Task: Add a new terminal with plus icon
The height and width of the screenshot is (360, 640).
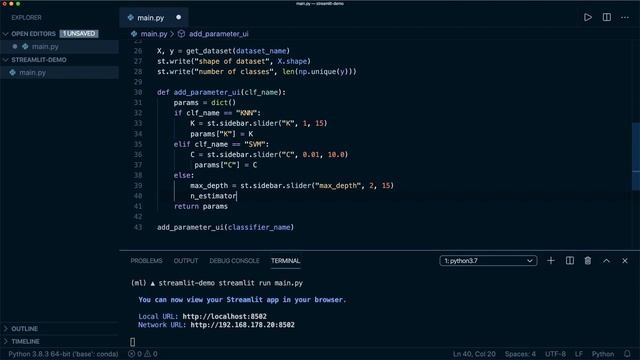Action: (551, 260)
